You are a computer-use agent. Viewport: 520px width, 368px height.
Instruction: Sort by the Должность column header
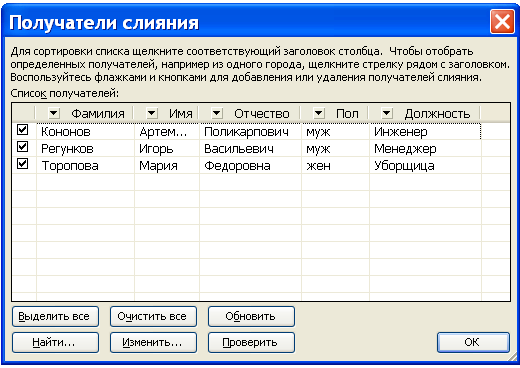pyautogui.click(x=437, y=114)
